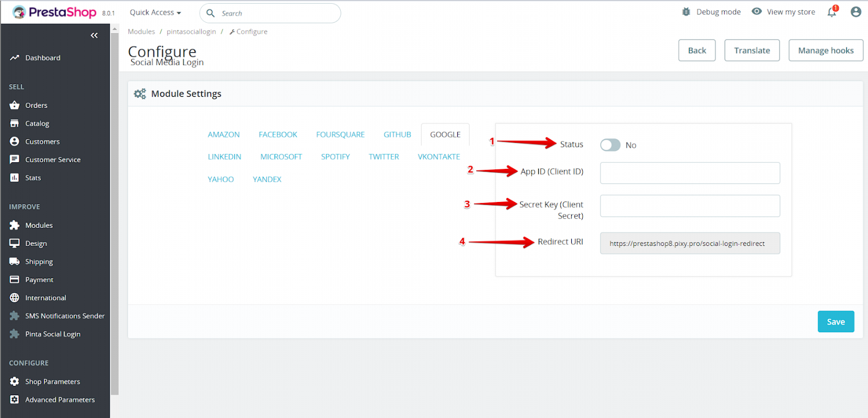
Task: Click the Debug mode label
Action: point(718,12)
